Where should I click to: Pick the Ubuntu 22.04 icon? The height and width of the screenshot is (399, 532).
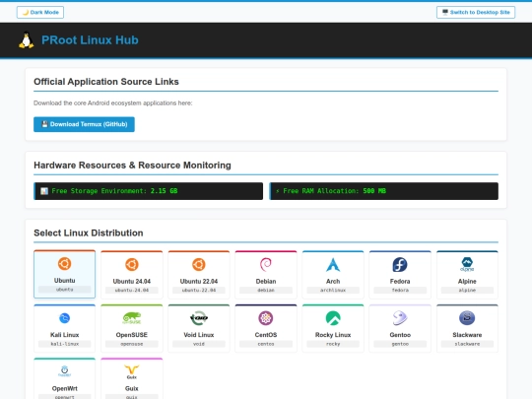click(x=199, y=265)
